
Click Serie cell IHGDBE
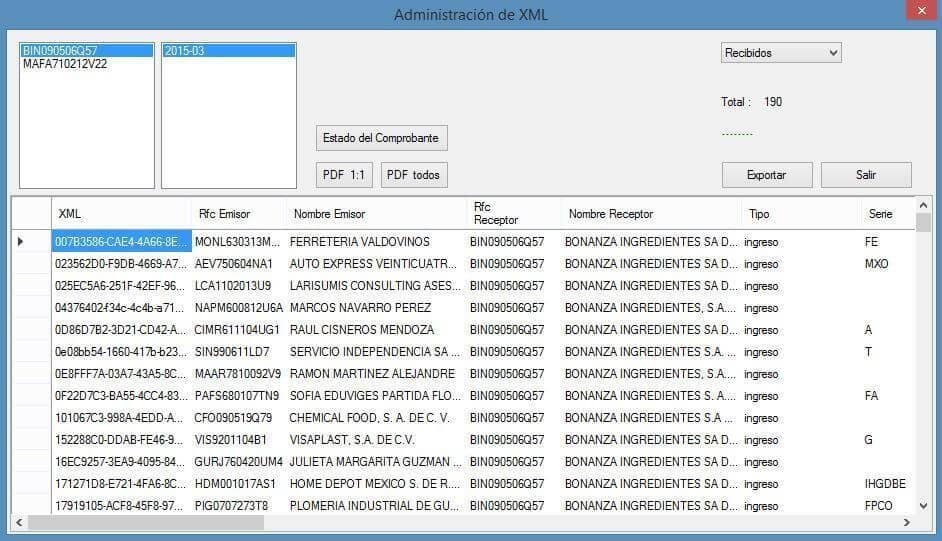tap(888, 484)
